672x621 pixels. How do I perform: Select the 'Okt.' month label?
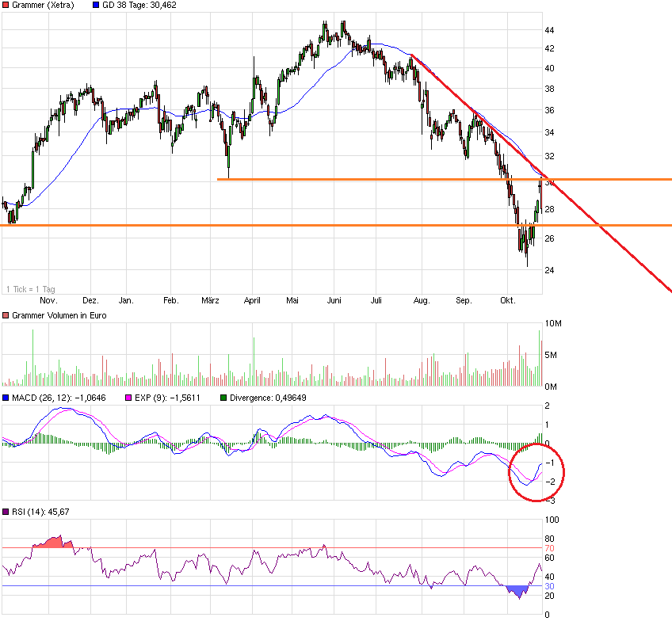508,301
